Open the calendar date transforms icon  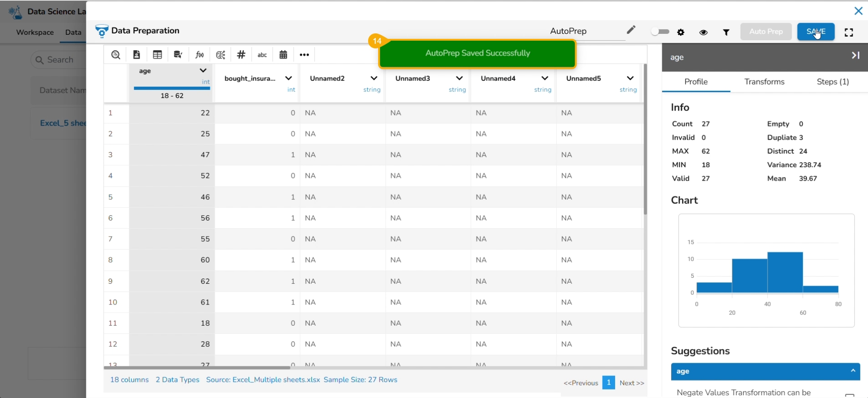283,55
